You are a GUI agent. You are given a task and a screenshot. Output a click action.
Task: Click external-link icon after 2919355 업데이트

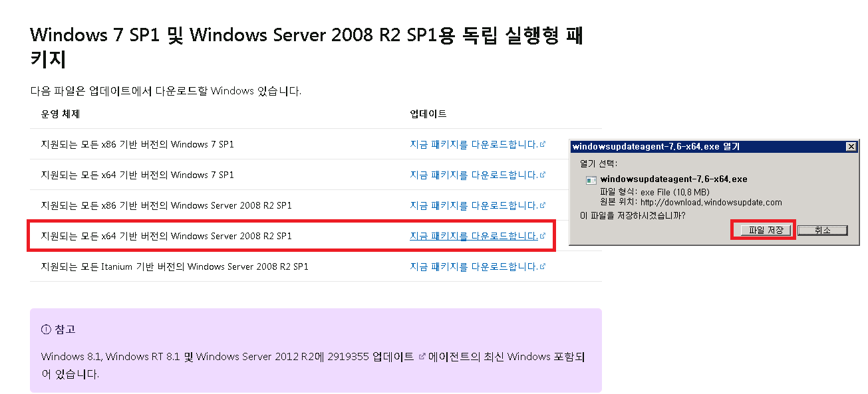422,357
